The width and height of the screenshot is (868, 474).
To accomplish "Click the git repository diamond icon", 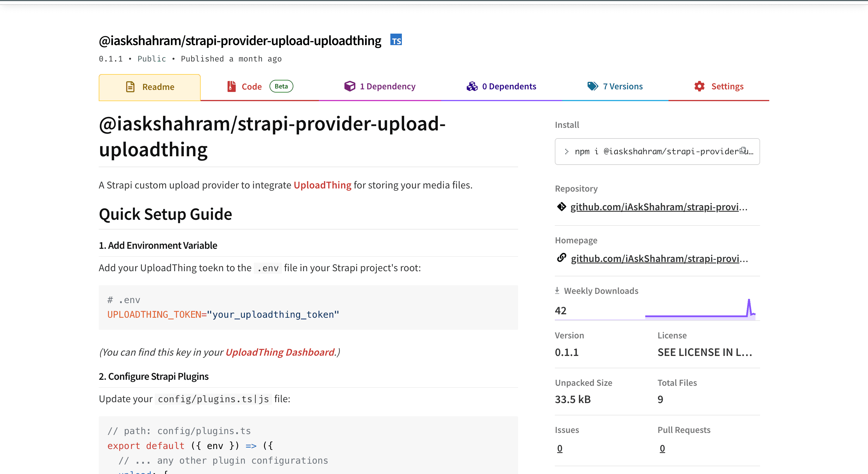I will click(x=561, y=206).
